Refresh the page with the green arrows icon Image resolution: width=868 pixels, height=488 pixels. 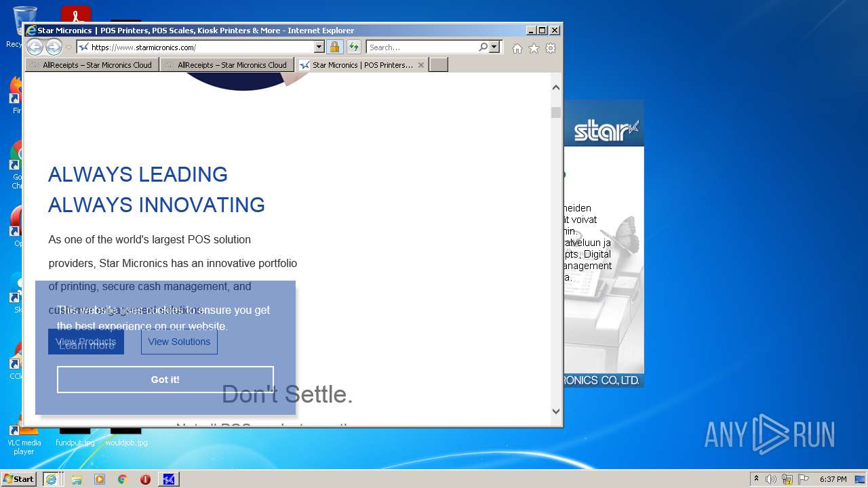tap(354, 47)
